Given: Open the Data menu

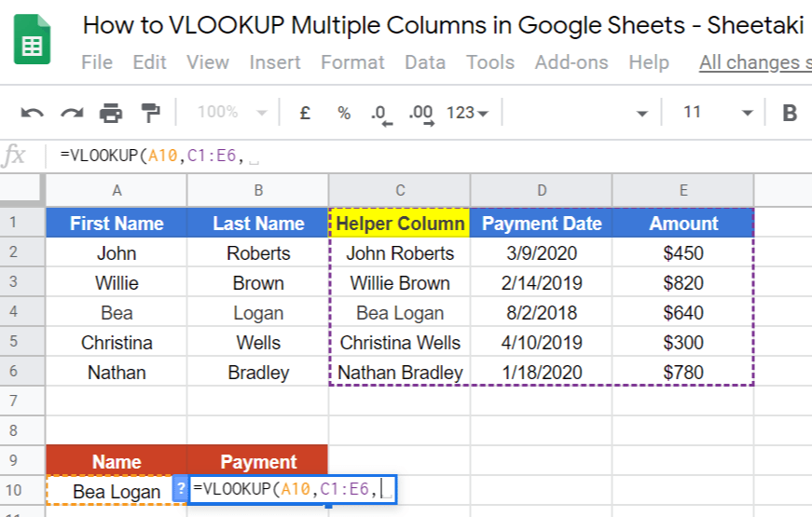Looking at the screenshot, I should (424, 62).
